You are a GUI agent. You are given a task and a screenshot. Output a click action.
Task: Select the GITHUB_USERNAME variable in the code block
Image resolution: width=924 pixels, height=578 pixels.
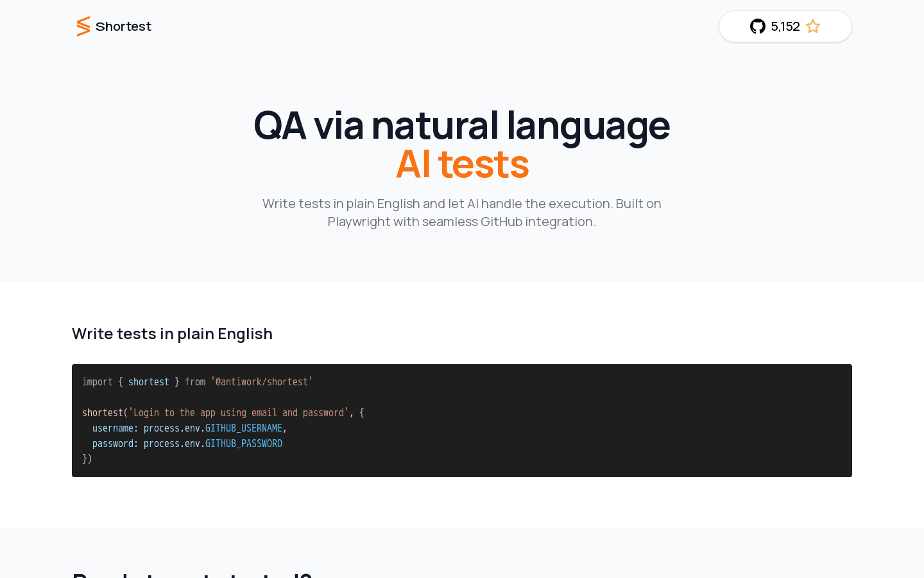click(x=243, y=428)
